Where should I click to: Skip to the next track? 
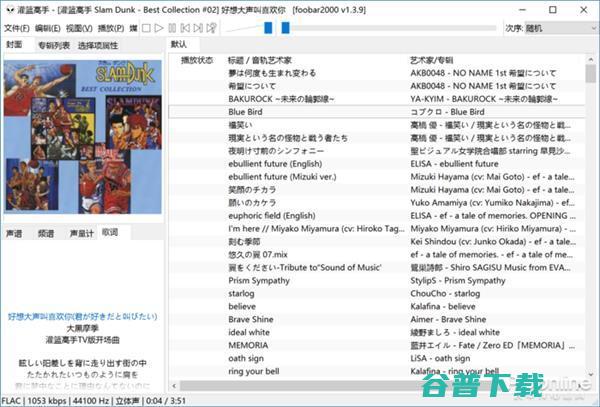click(198, 28)
